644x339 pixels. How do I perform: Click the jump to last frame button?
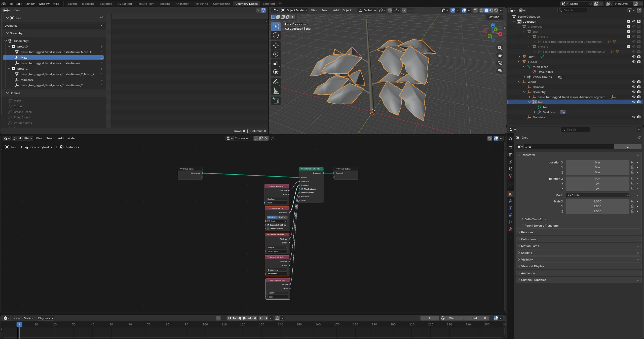pyautogui.click(x=254, y=318)
